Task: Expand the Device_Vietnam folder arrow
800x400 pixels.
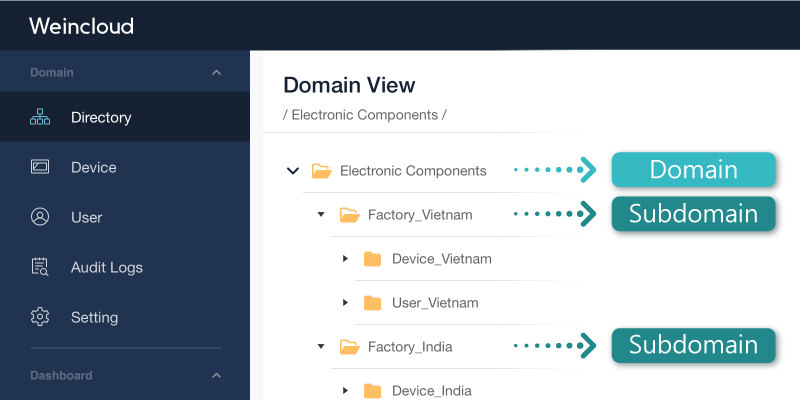Action: [x=345, y=259]
